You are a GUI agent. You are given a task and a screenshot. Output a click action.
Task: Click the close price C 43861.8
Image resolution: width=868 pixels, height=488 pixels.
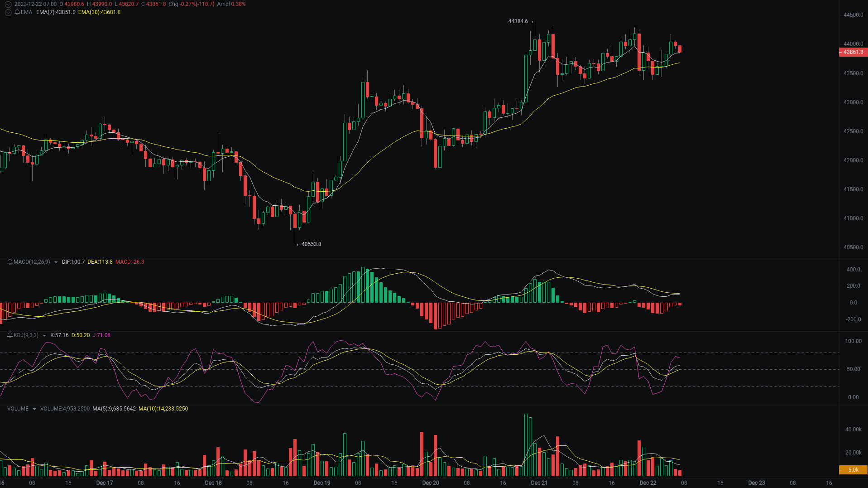pos(153,4)
